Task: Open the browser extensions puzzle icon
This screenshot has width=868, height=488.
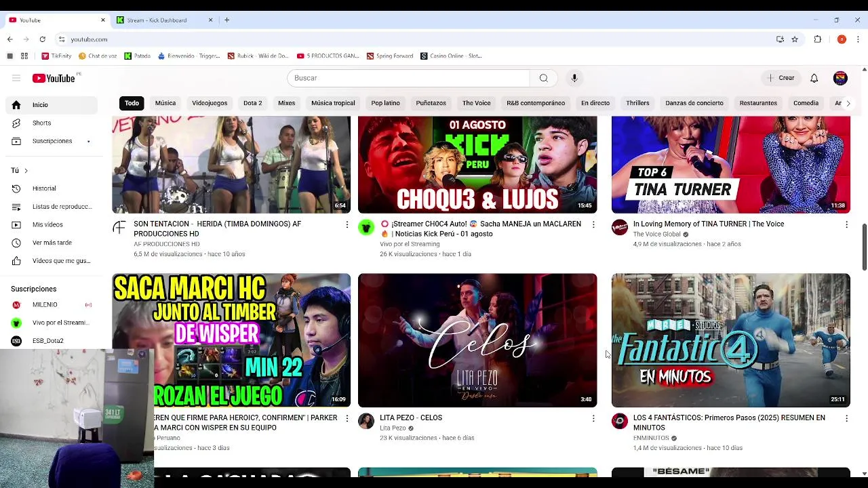Action: tap(818, 39)
